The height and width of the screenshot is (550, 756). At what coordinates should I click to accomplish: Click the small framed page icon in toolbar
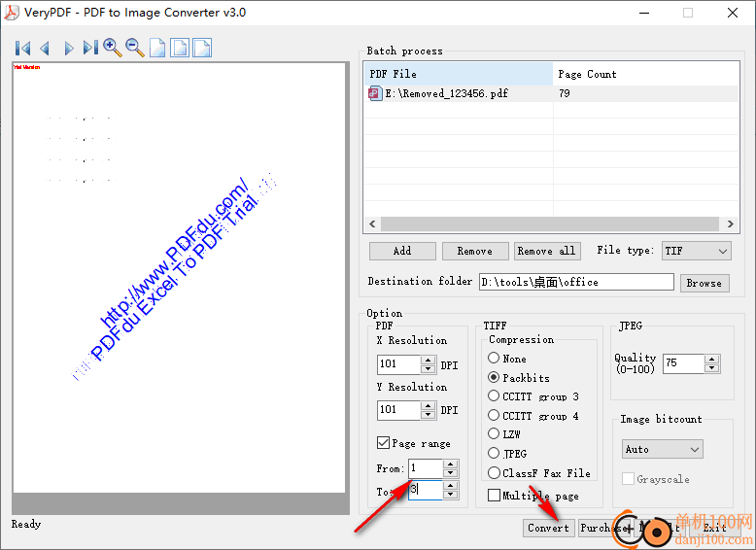[180, 48]
